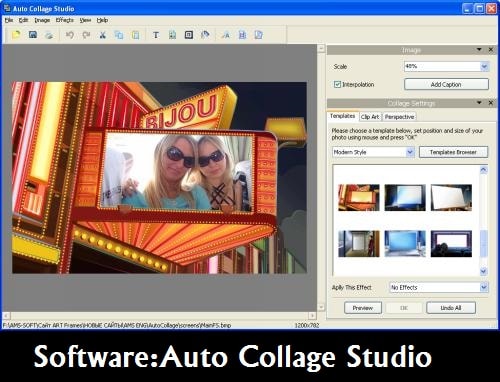Screen dimensions: 500x382
Task: Switch to the Templates tab
Action: point(342,116)
